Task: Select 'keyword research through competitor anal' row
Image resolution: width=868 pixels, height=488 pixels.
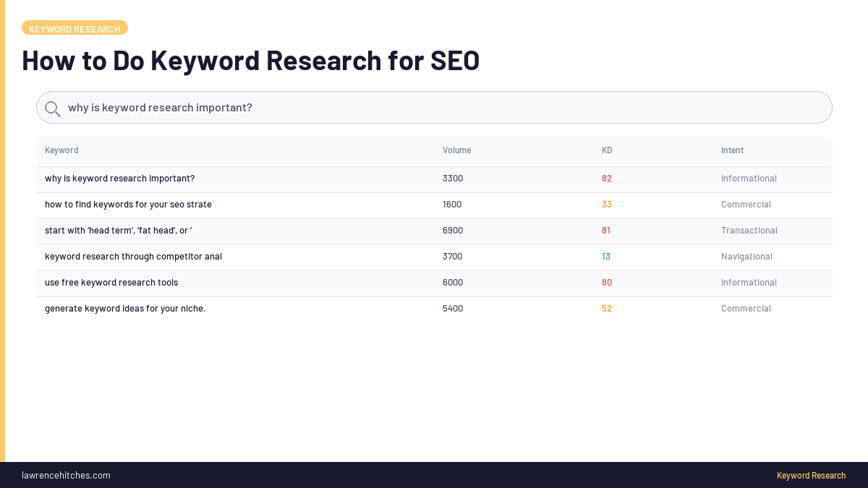Action: click(x=133, y=256)
